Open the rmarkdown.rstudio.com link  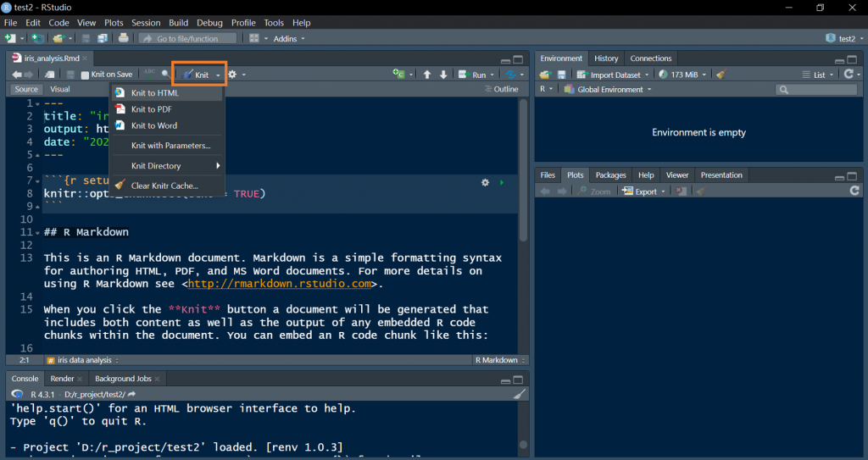click(280, 284)
